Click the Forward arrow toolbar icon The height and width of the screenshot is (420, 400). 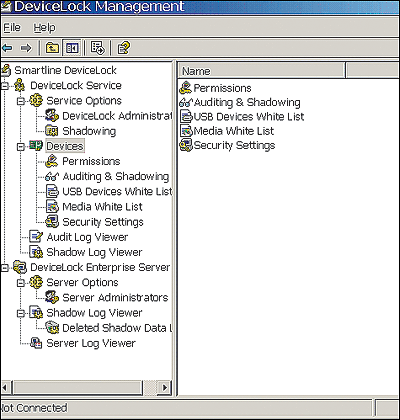[x=26, y=48]
